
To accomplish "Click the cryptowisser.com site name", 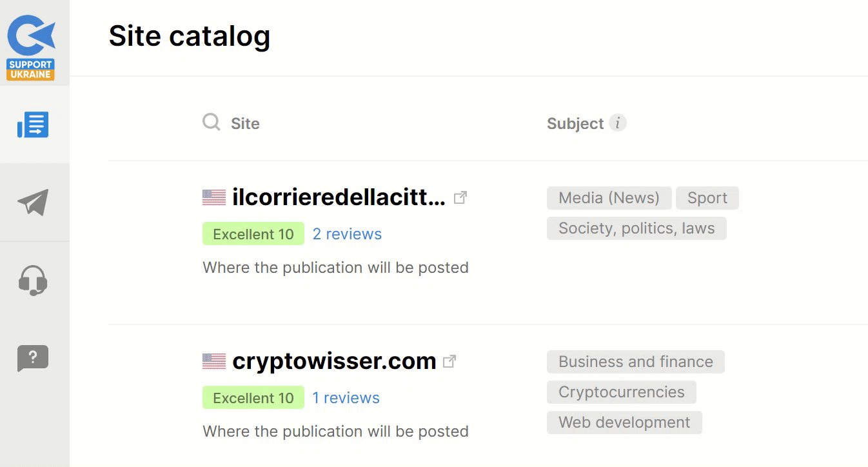I will click(x=334, y=361).
